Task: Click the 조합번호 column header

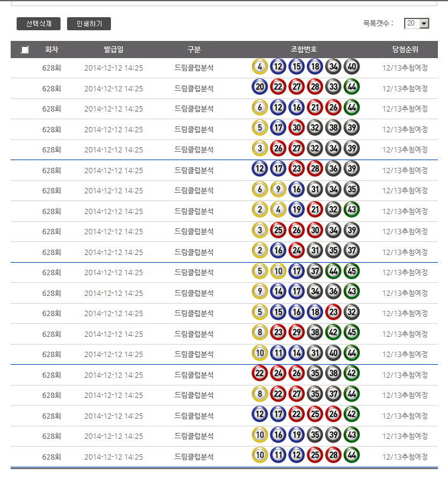Action: [304, 50]
